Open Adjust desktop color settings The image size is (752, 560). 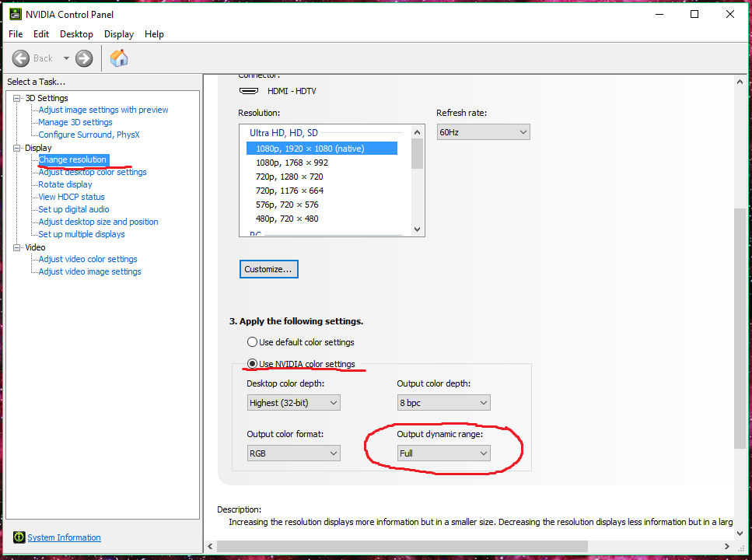pyautogui.click(x=93, y=172)
